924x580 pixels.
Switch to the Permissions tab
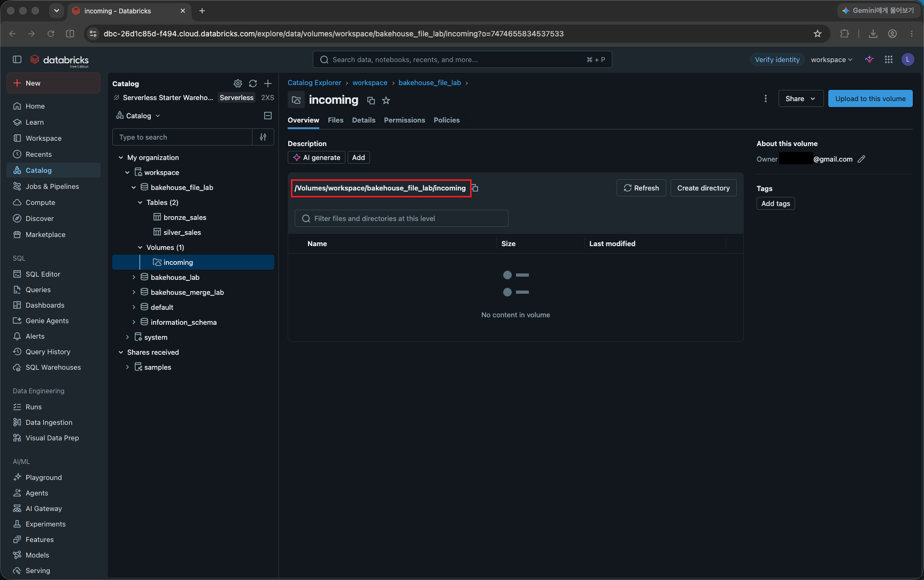404,120
